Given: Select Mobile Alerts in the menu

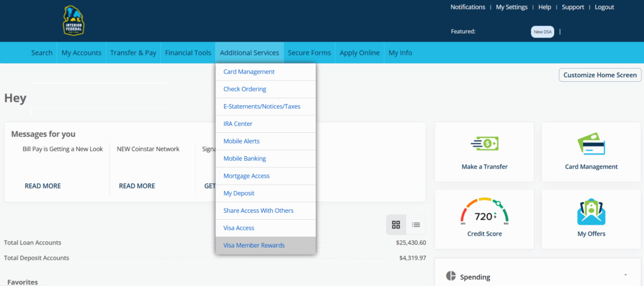Looking at the screenshot, I should pos(241,141).
